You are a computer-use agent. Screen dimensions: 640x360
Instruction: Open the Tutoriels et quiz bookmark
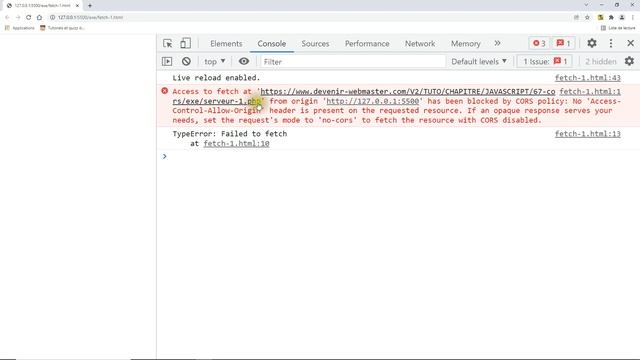[62, 28]
